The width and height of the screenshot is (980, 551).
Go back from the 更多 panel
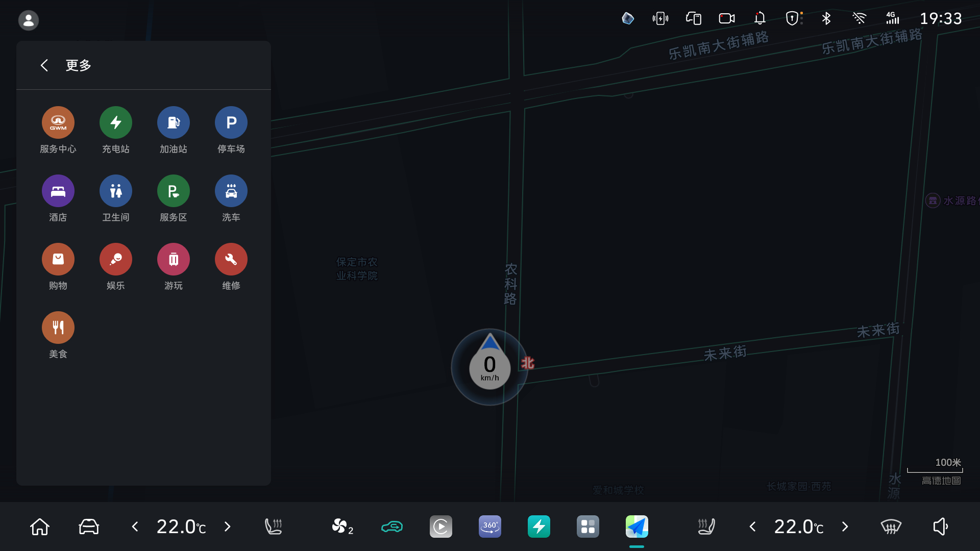click(44, 65)
